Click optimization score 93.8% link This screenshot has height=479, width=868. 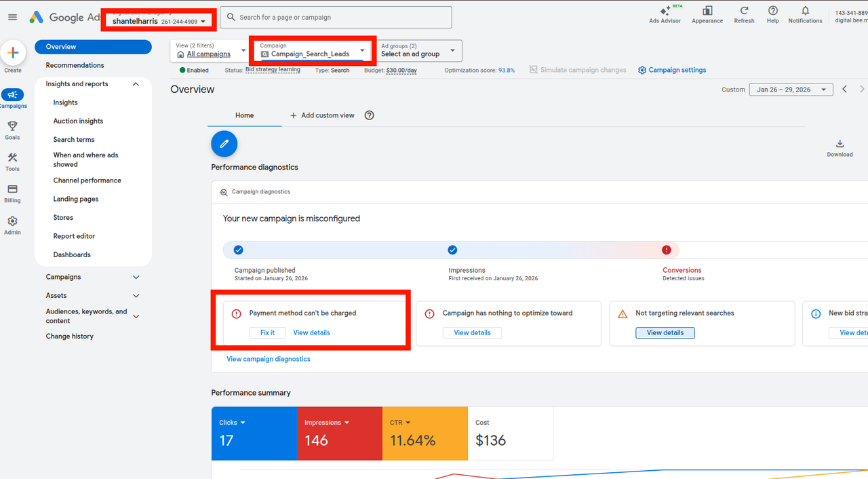coord(507,71)
